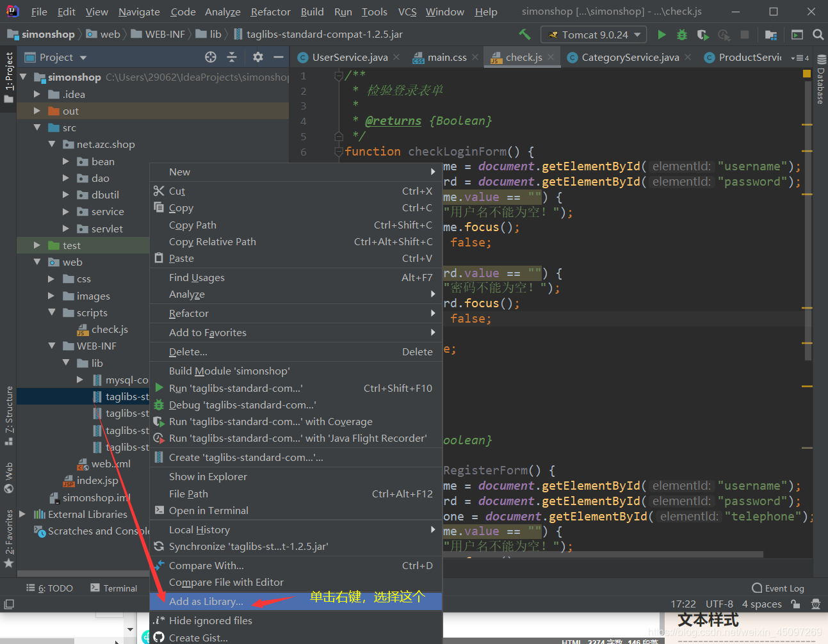Select Add as Library... from context menu
The image size is (828, 644).
[x=296, y=601]
